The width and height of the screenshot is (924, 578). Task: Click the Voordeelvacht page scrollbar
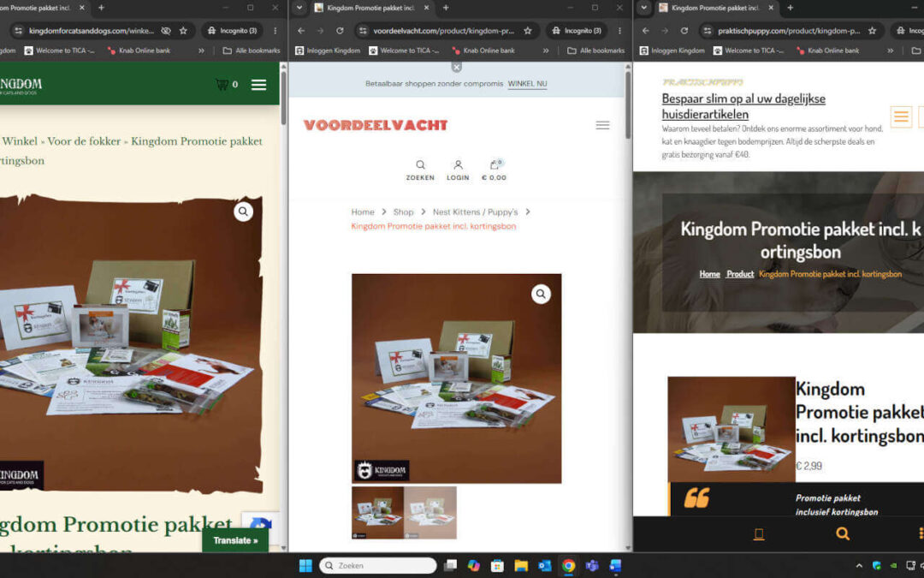coord(628,105)
